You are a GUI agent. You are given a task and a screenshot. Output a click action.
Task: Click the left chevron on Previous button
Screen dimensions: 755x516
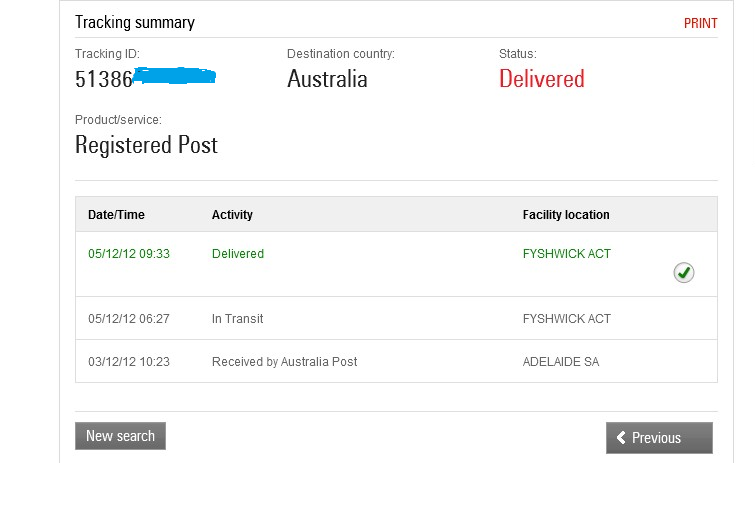[621, 438]
